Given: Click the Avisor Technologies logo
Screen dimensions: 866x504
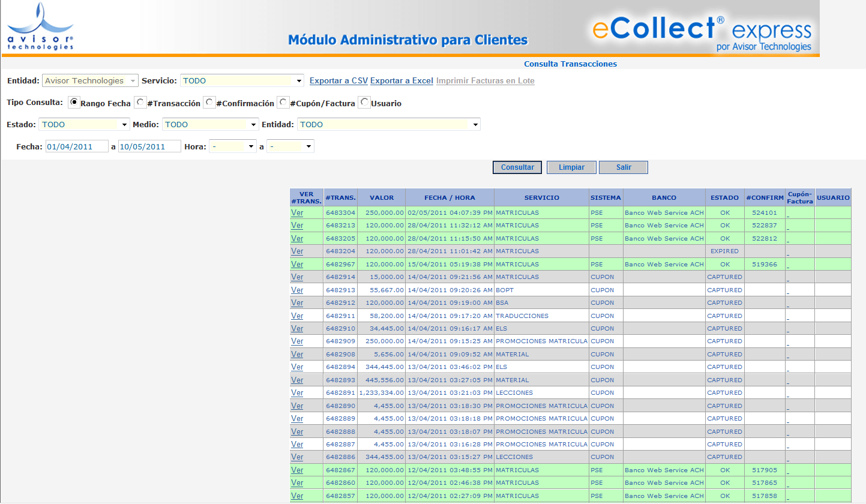Looking at the screenshot, I should (x=40, y=27).
